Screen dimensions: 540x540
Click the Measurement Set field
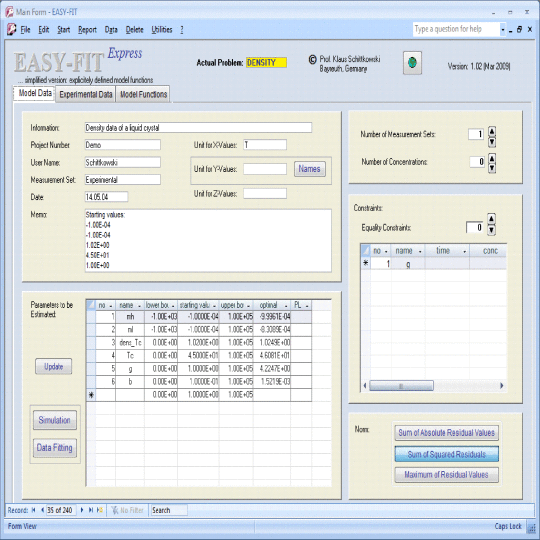click(x=123, y=179)
